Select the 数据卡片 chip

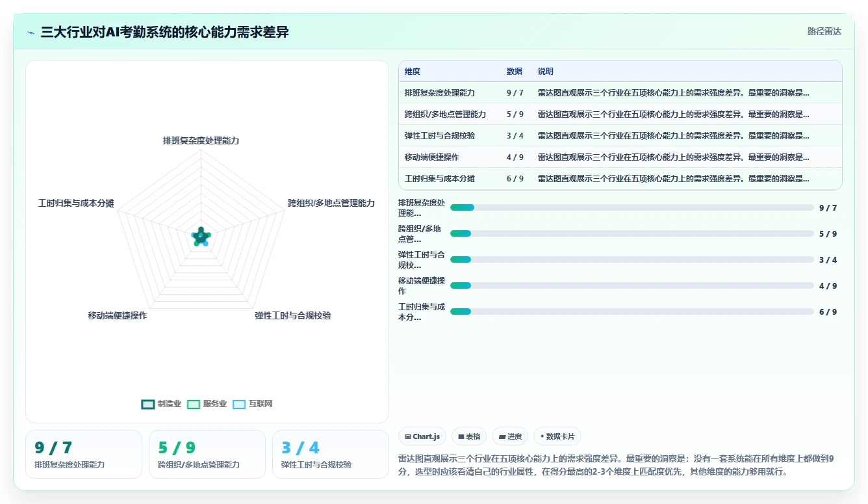[557, 436]
